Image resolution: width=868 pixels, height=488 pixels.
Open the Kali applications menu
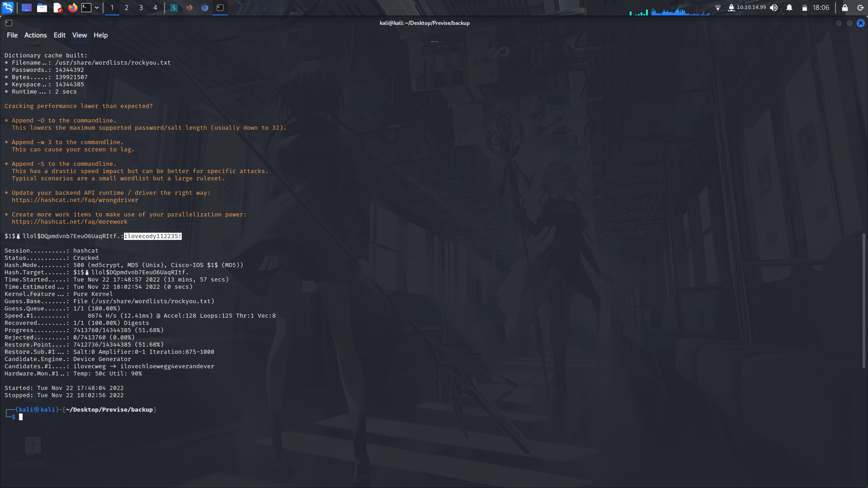coord(8,8)
